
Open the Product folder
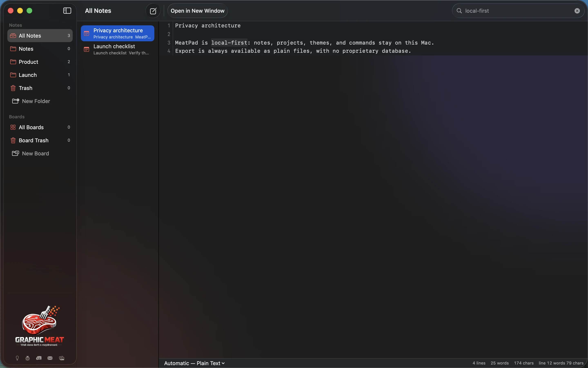pos(40,62)
